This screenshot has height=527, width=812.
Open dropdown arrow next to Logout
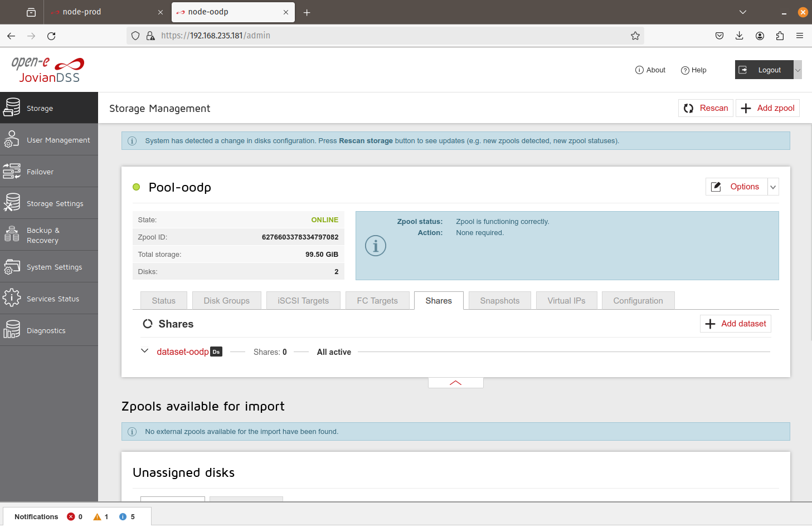point(798,70)
